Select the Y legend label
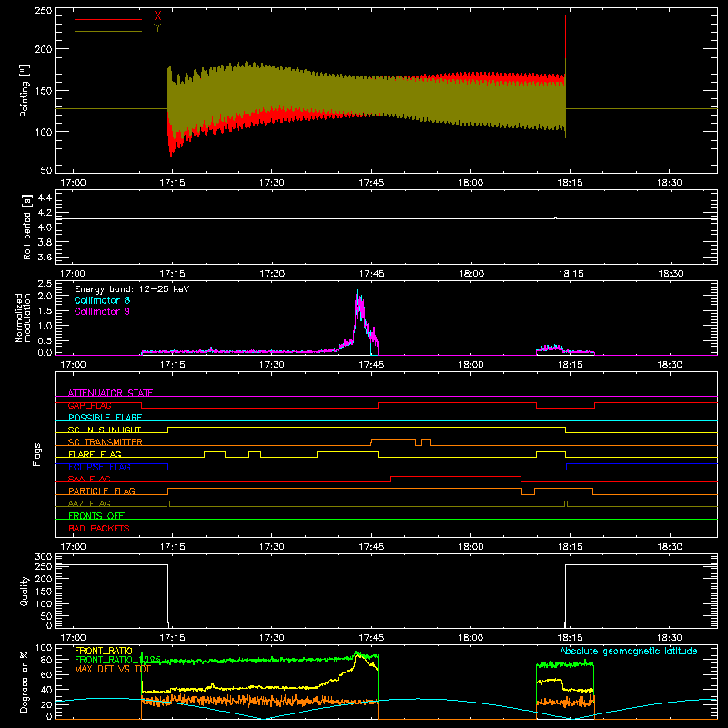Screen dimensions: 728x728 [157, 28]
